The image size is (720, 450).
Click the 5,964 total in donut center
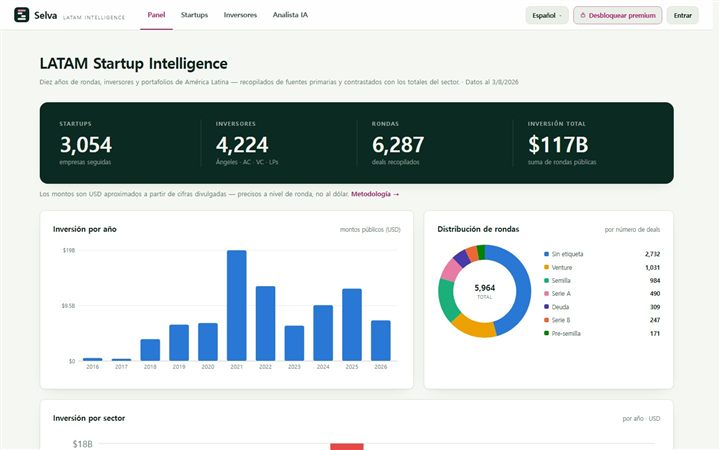(x=484, y=288)
